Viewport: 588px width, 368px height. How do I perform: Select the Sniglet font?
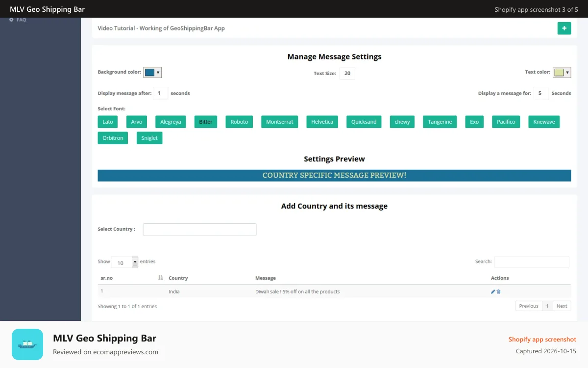pyautogui.click(x=149, y=138)
